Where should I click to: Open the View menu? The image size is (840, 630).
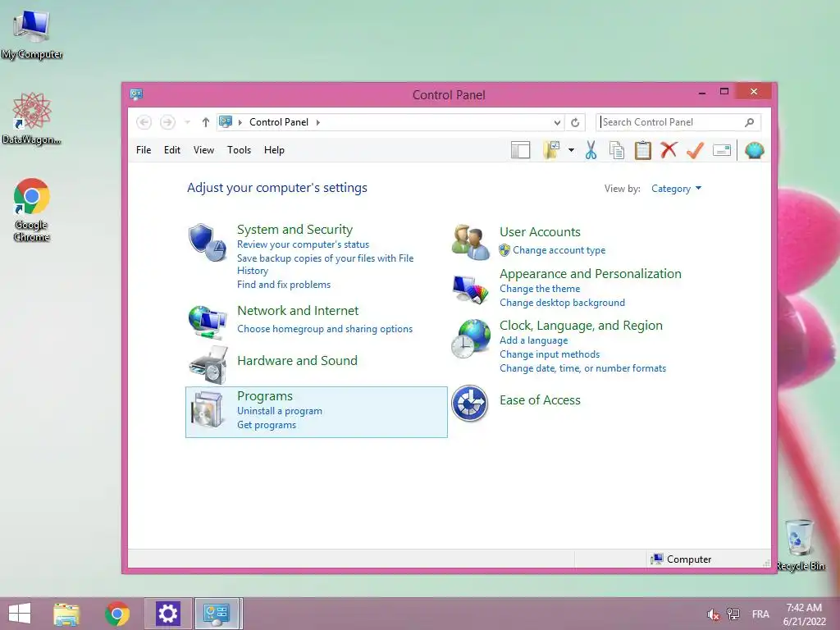click(203, 150)
